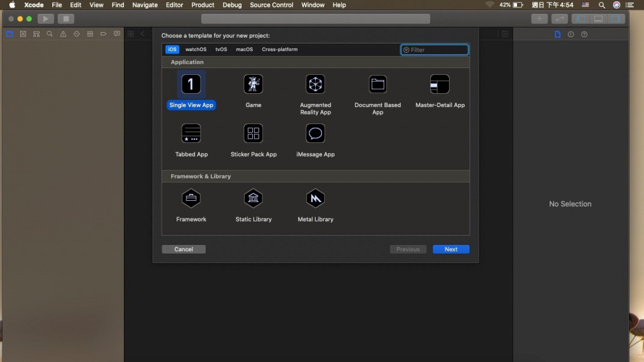Switch to the tvOS platform tab
Screen dimensions: 644x362
[221, 49]
